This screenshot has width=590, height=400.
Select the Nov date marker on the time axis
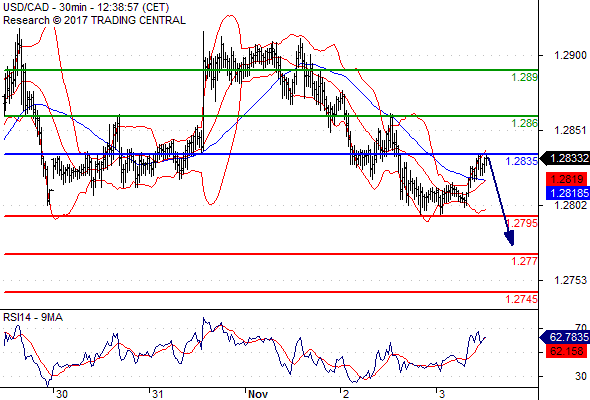(258, 394)
